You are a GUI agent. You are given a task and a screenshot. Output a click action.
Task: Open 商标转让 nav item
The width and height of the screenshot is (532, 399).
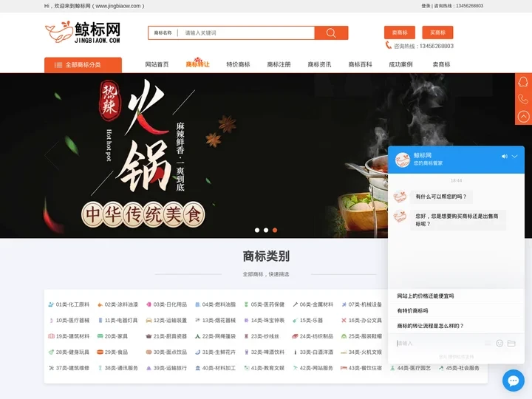click(197, 64)
